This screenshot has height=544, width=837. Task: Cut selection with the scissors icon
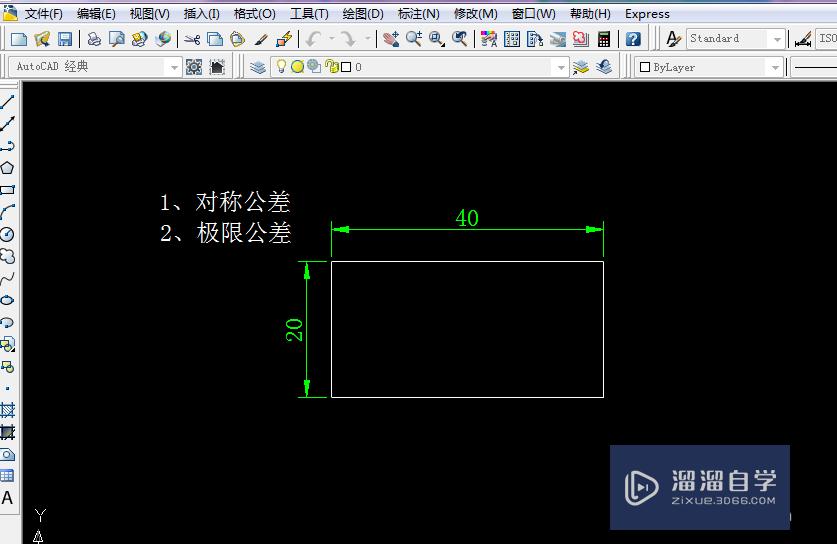(x=192, y=39)
